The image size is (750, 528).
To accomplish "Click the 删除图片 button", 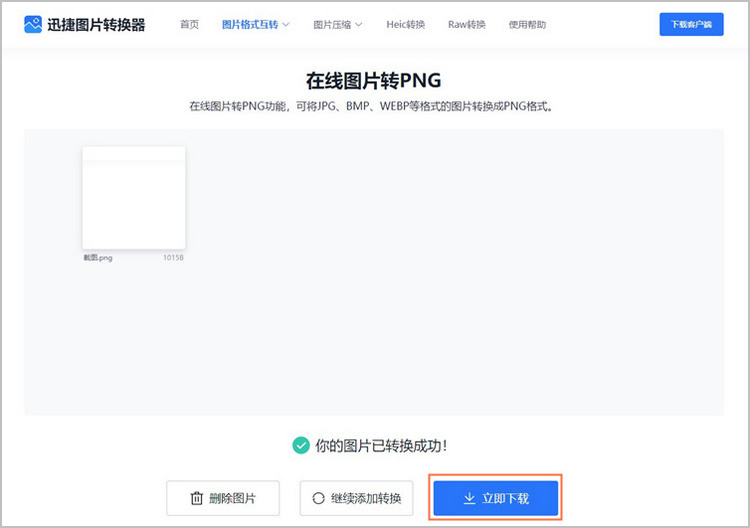I will [223, 498].
